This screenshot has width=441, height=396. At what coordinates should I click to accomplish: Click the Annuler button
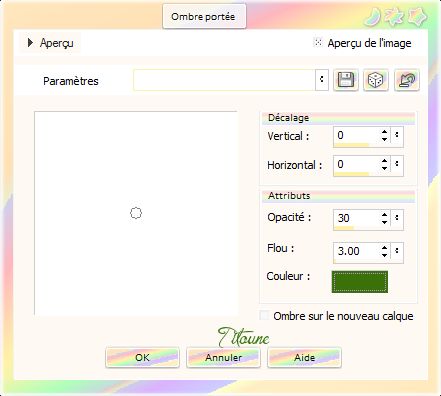tap(223, 358)
